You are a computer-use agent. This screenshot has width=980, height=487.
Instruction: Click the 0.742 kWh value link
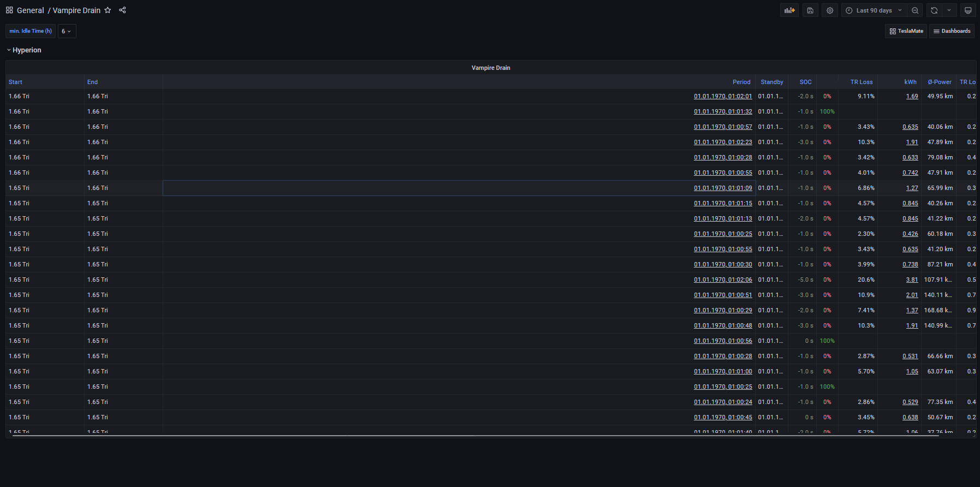pyautogui.click(x=910, y=173)
